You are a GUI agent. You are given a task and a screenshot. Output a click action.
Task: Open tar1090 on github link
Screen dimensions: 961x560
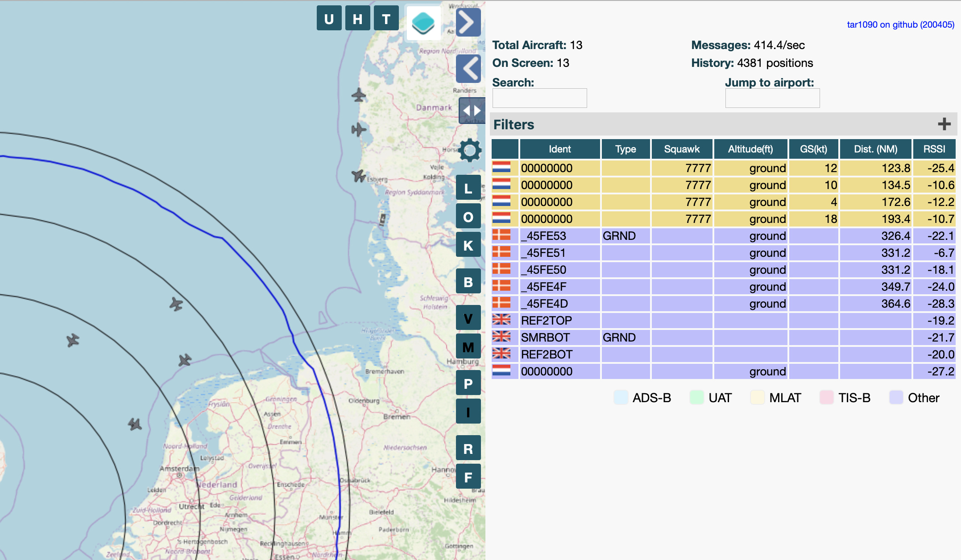click(x=900, y=25)
